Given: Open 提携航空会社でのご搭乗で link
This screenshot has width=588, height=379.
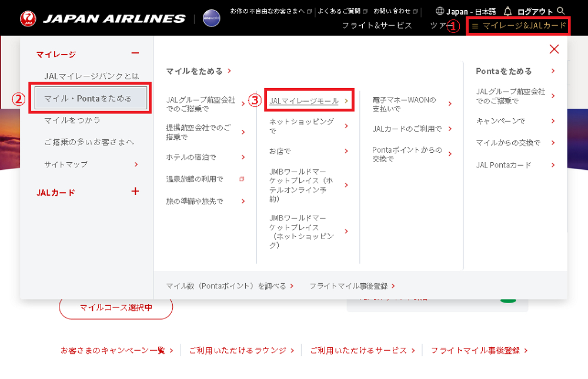Looking at the screenshot, I should click(205, 132).
